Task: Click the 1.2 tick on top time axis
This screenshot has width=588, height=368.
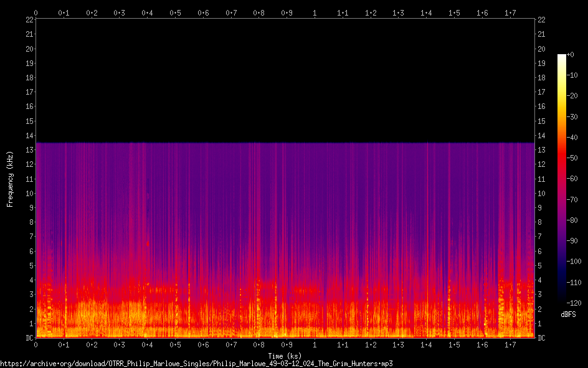Action: 371,12
